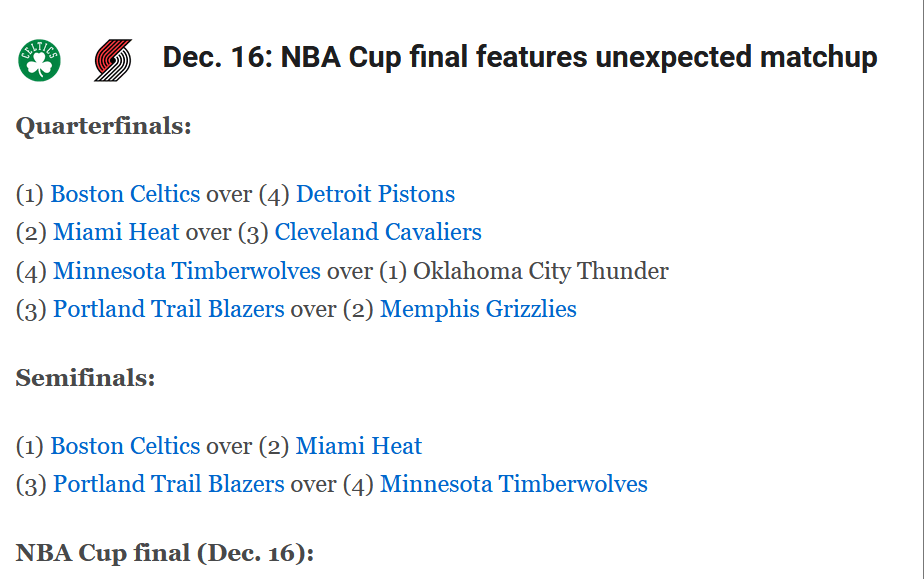Click the NBA Cup final (Dec. 16) heading
924x579 pixels.
(x=165, y=553)
